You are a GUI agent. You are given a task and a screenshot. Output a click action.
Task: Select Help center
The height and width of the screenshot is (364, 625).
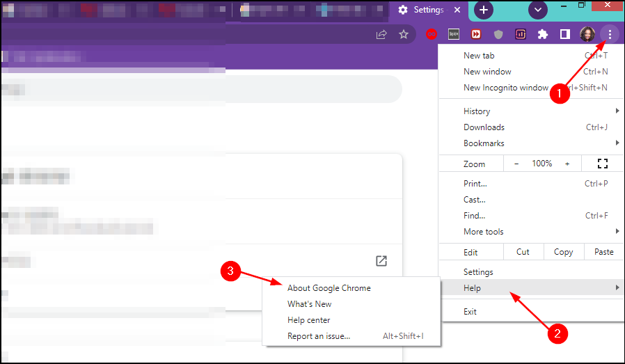(x=351, y=320)
